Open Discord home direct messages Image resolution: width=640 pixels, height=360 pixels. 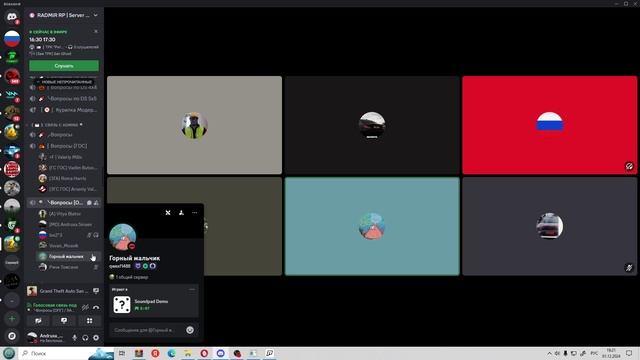tap(12, 18)
